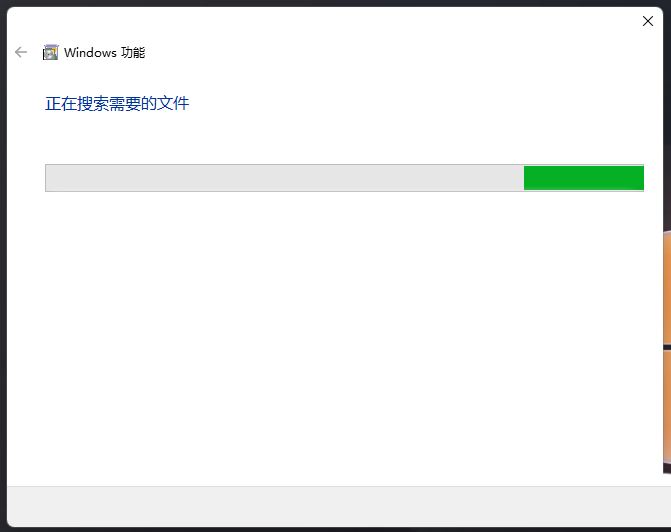Click the orange wallpaper beside the dialog
The width and height of the screenshot is (671, 532).
point(667,287)
